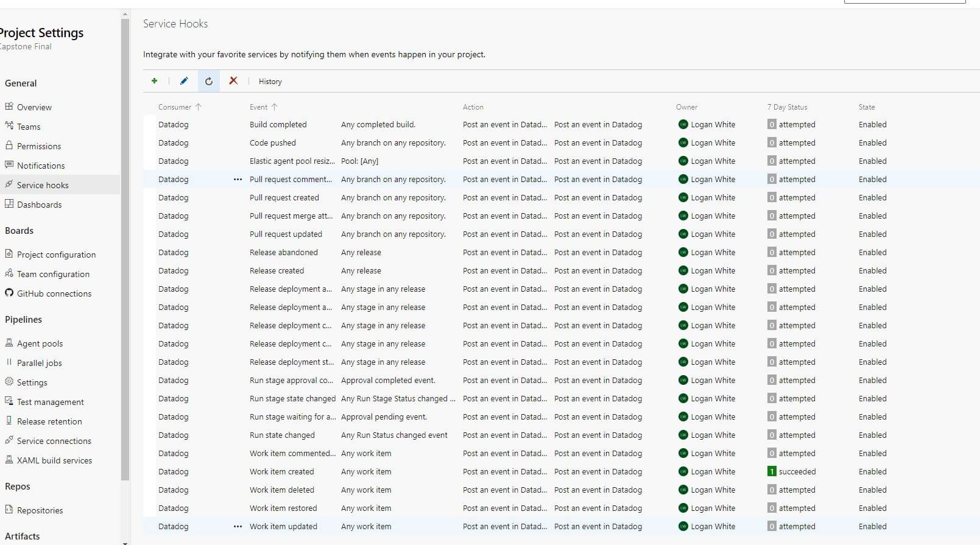The width and height of the screenshot is (980, 545).
Task: Click the Parallel jobs icon
Action: tap(9, 362)
